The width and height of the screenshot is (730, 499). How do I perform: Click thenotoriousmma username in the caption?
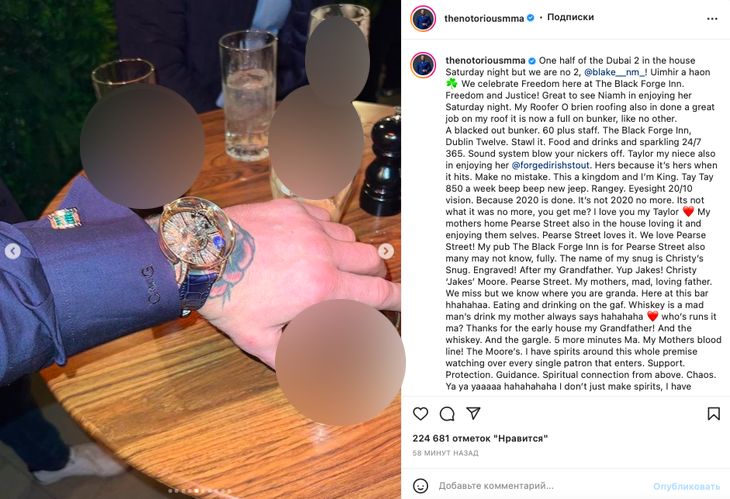(x=485, y=61)
